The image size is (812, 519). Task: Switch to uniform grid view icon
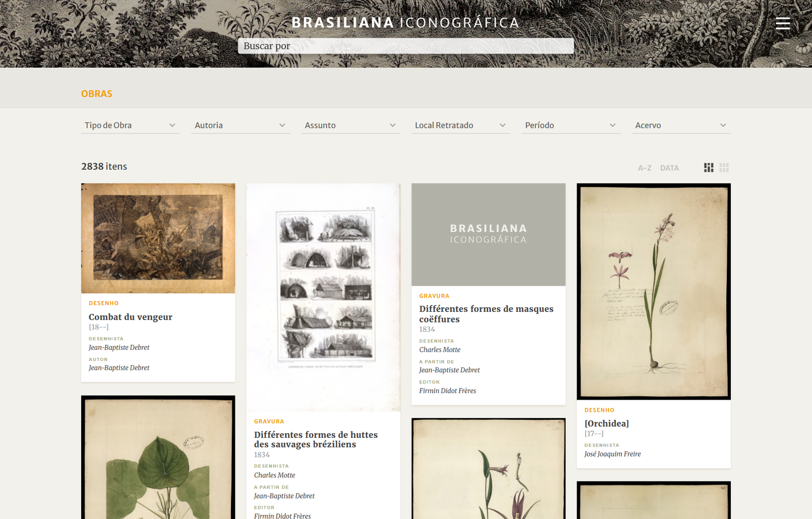point(724,168)
